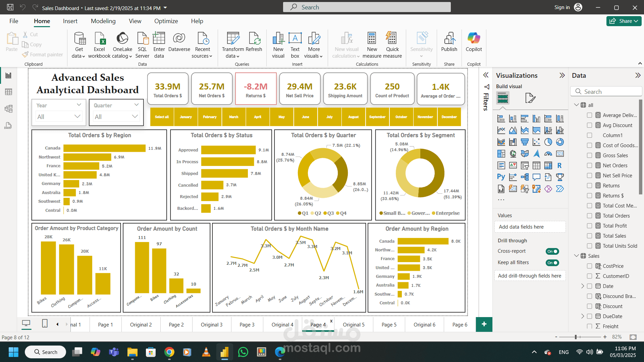644x362 pixels.
Task: Collapse the Sales table in Data pane
Action: pyautogui.click(x=576, y=256)
